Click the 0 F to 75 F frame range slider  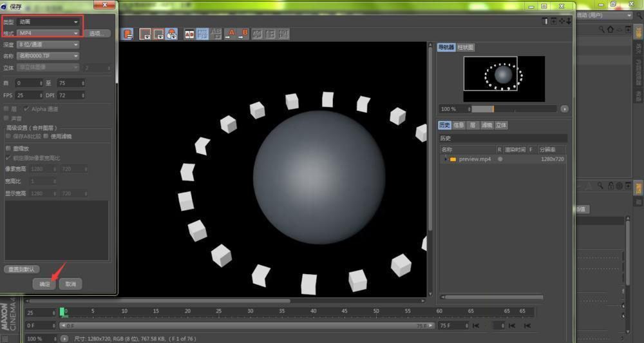[247, 326]
